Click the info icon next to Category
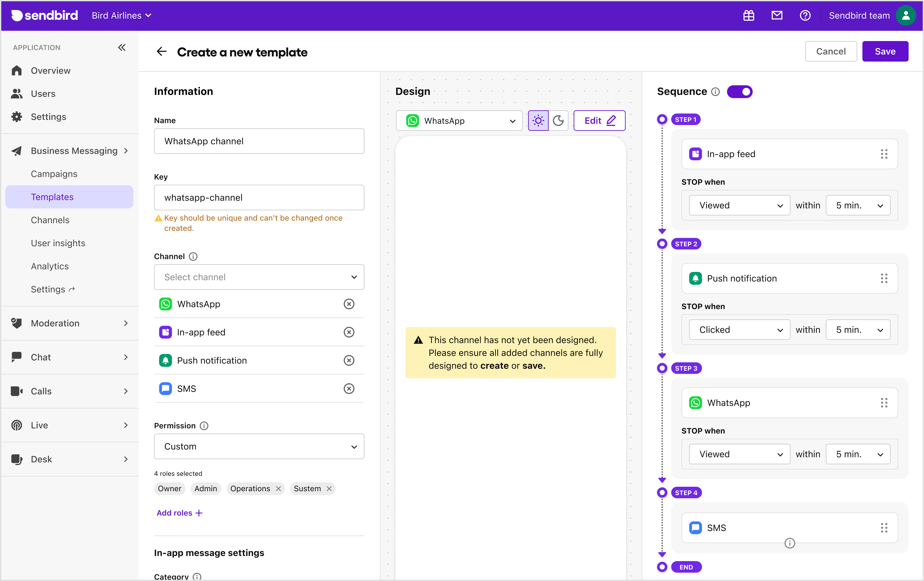The image size is (924, 581). click(197, 576)
